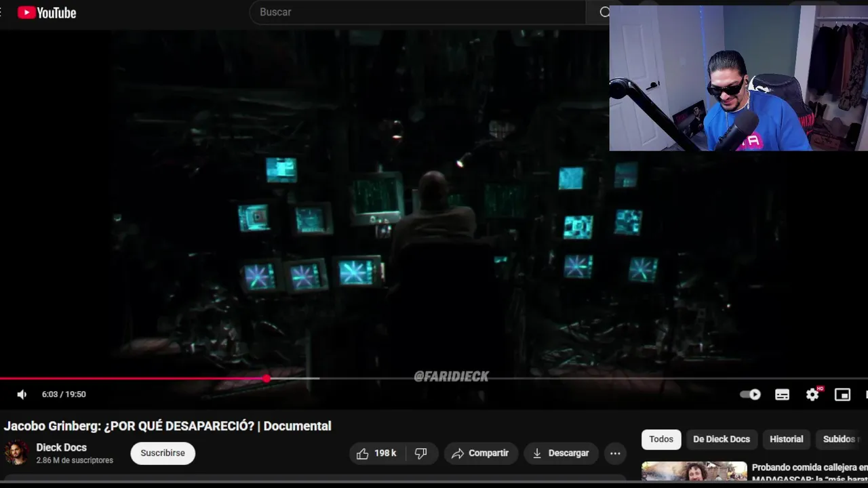Open Dieck Docs channel avatar

[x=16, y=453]
